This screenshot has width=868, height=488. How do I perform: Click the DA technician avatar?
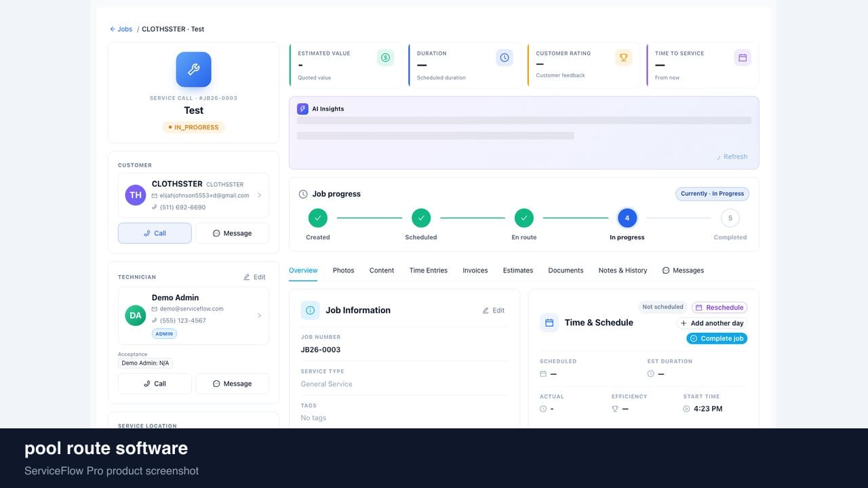pyautogui.click(x=136, y=315)
